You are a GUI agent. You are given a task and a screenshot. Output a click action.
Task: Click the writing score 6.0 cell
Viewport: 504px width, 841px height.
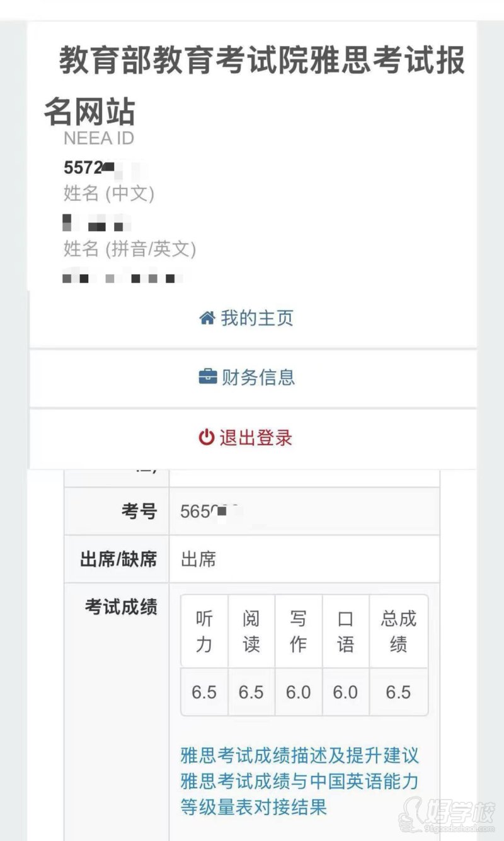click(298, 692)
